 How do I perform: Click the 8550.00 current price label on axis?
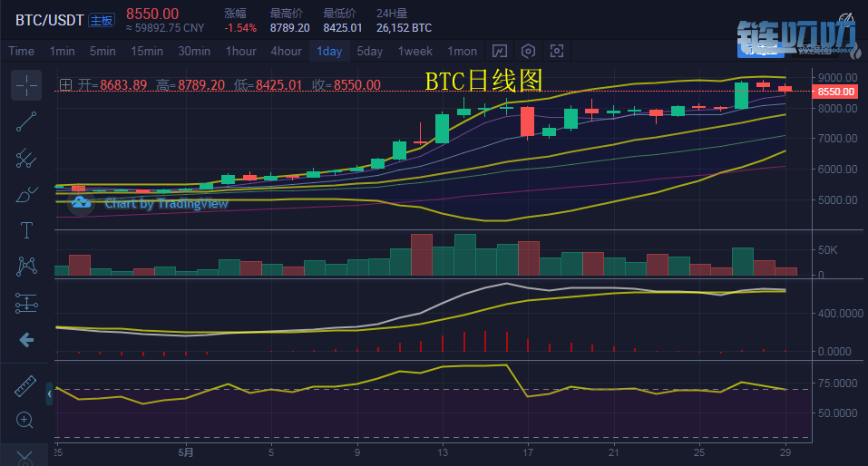(836, 92)
